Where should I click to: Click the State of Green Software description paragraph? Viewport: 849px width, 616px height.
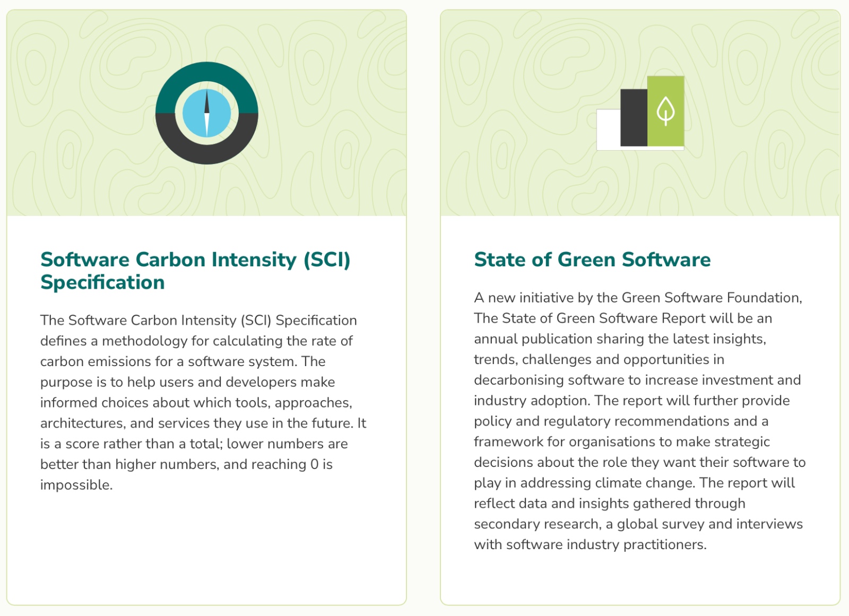click(640, 421)
